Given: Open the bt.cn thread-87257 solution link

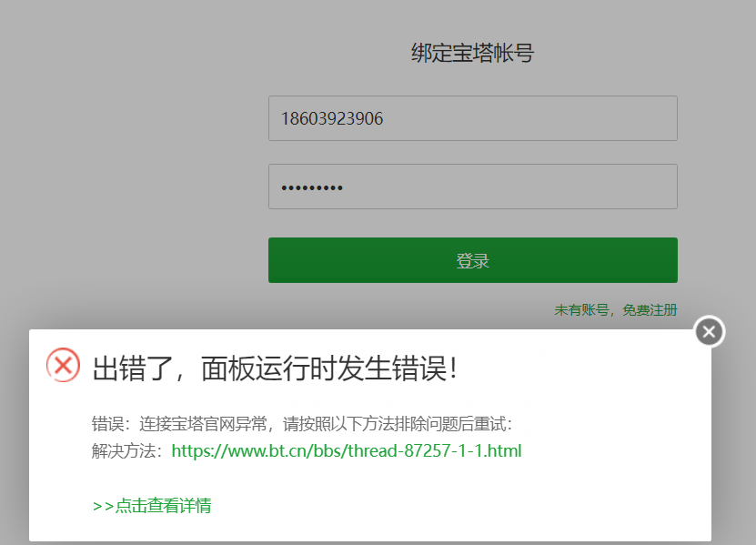Looking at the screenshot, I should (x=347, y=451).
